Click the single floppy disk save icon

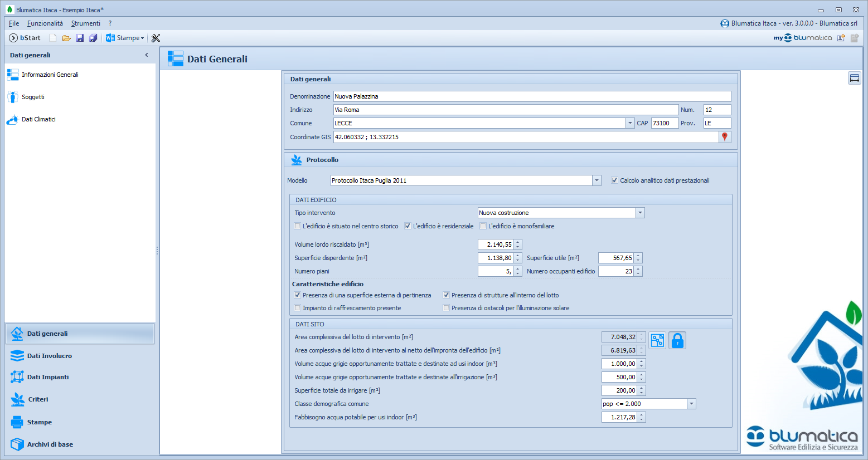(80, 38)
